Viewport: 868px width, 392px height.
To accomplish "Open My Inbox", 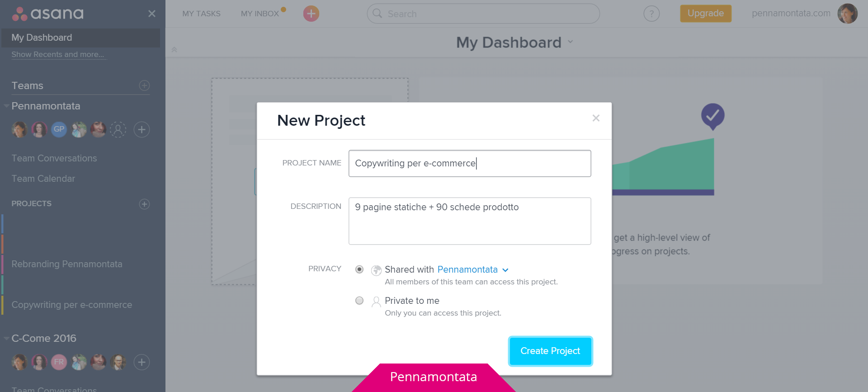I will tap(259, 14).
